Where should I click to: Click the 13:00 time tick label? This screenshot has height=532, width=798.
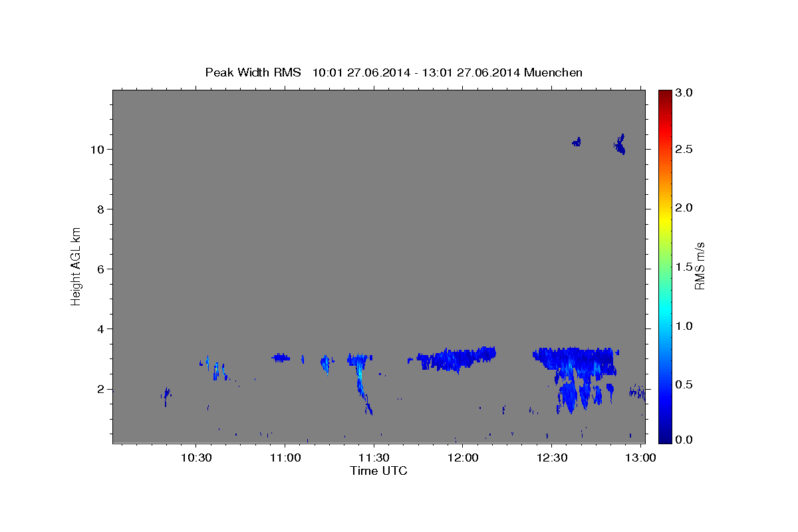[640, 458]
